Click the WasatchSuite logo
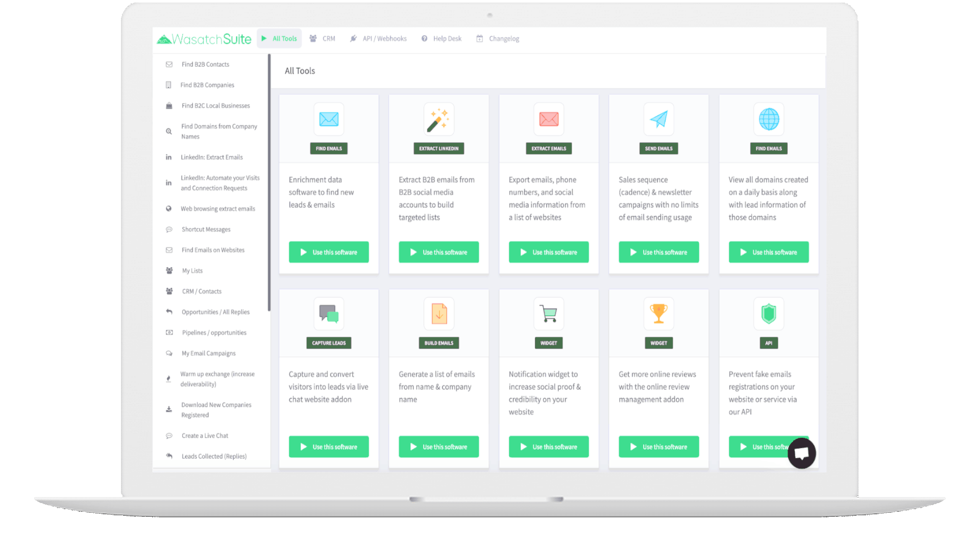This screenshot has height=551, width=980. pos(204,39)
